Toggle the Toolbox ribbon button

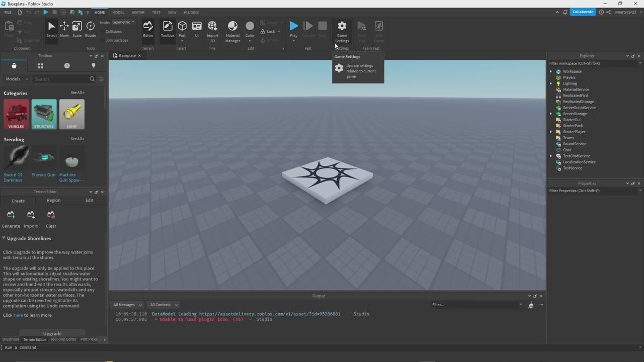click(x=168, y=30)
